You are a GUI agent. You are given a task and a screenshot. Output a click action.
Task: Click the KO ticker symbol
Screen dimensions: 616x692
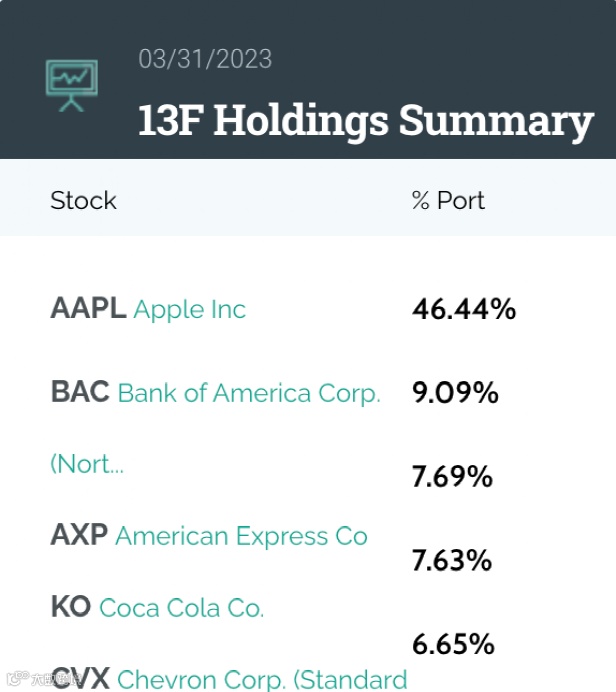[x=70, y=607]
